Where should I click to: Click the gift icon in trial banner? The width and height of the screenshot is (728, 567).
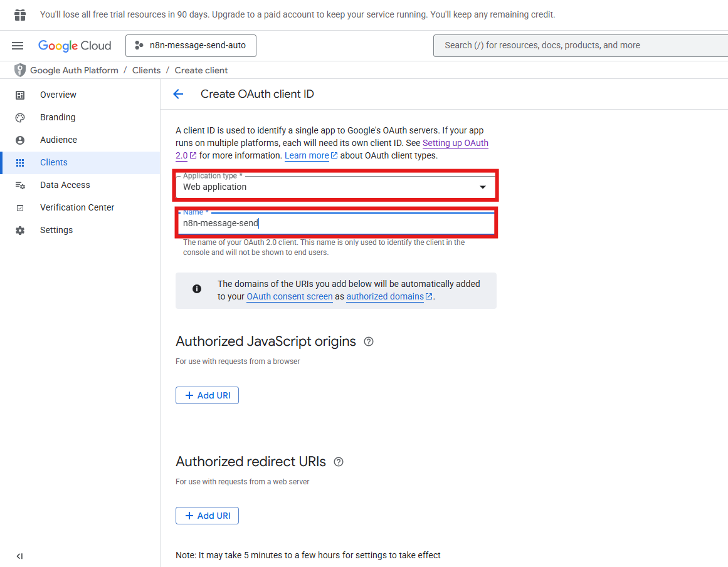point(20,14)
